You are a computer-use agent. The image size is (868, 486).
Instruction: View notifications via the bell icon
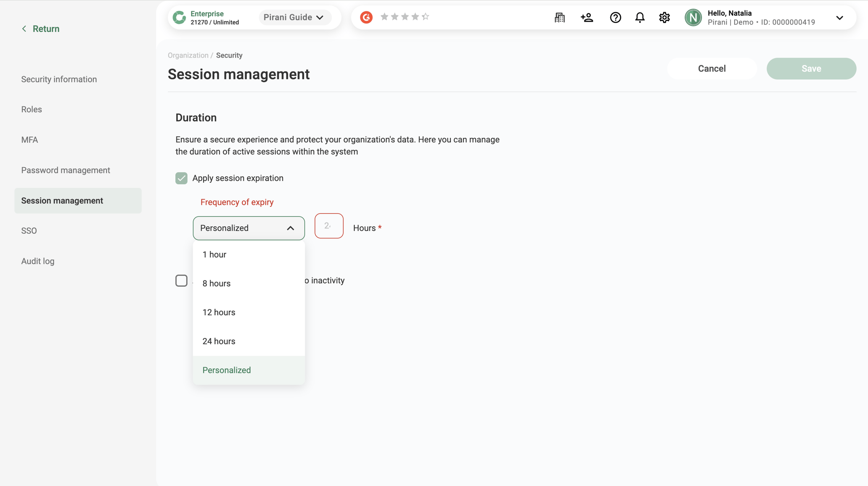(x=640, y=17)
